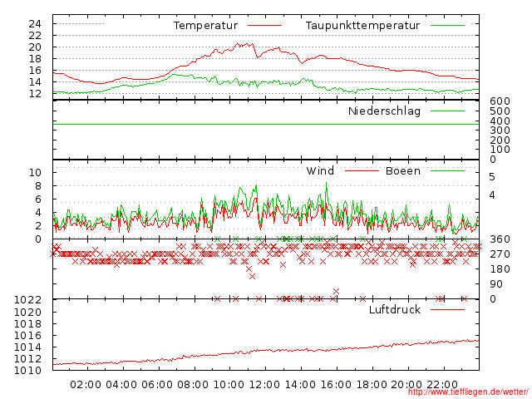Click the 24 temperature axis value
The width and height of the screenshot is (532, 399).
pos(35,24)
